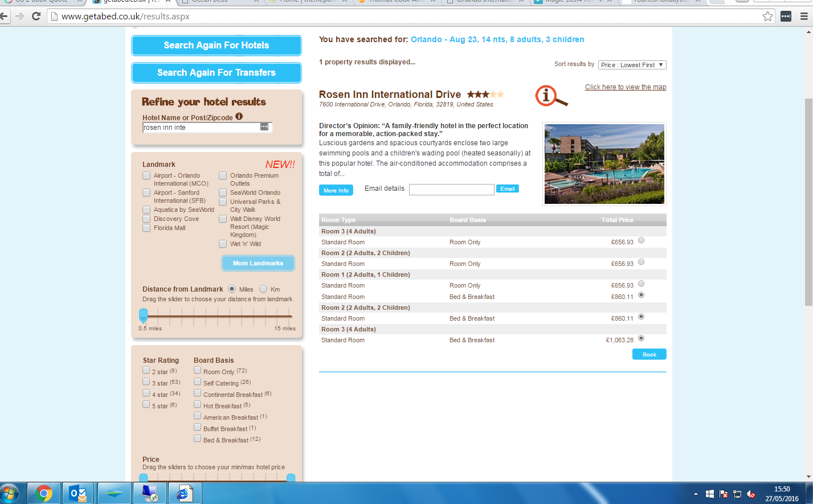Open the Windows Start menu
Screen dimensions: 813x504
coord(9,493)
